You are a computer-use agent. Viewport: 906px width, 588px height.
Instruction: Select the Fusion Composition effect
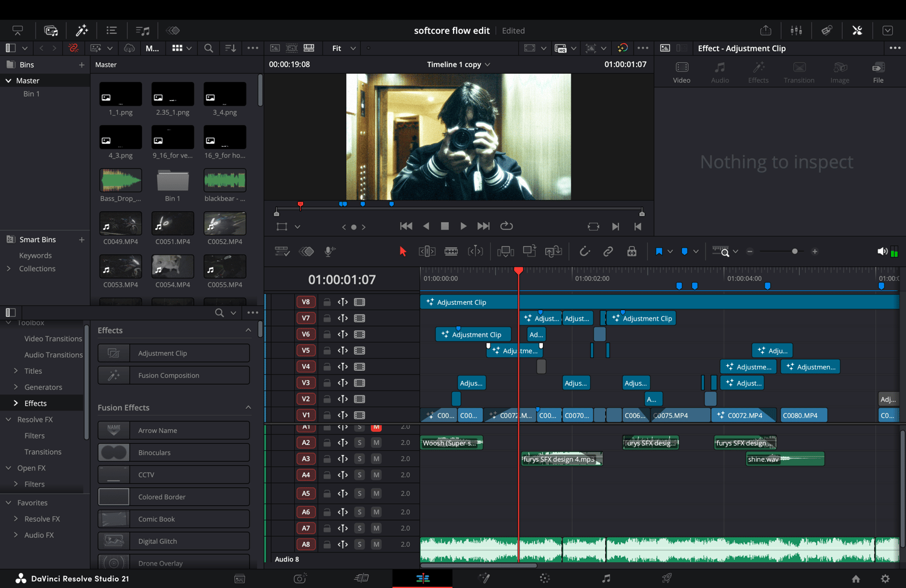174,375
